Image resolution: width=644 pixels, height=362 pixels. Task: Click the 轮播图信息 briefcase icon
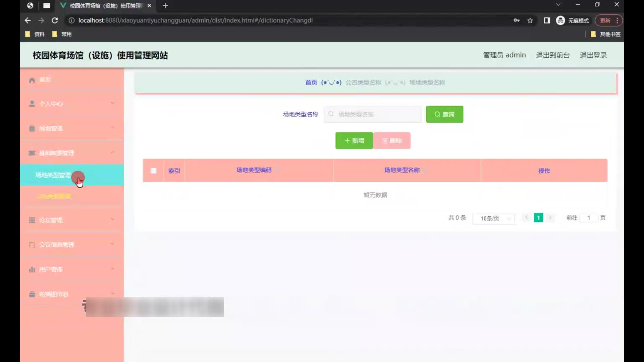pyautogui.click(x=32, y=294)
